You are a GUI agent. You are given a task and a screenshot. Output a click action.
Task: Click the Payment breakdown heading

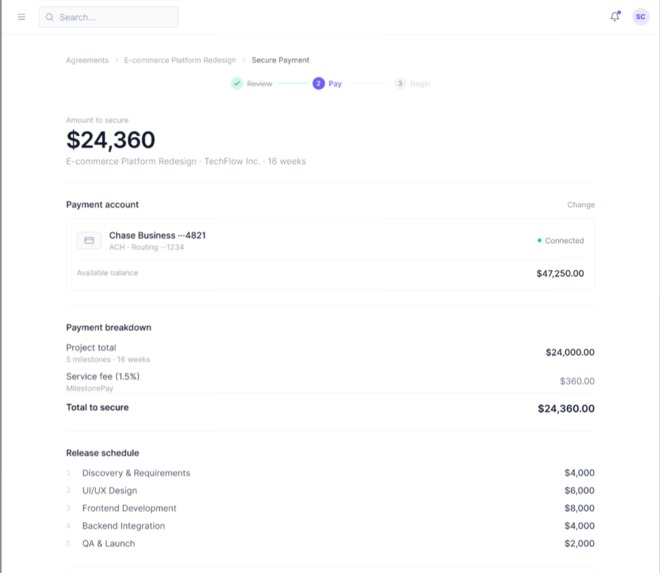tap(109, 328)
